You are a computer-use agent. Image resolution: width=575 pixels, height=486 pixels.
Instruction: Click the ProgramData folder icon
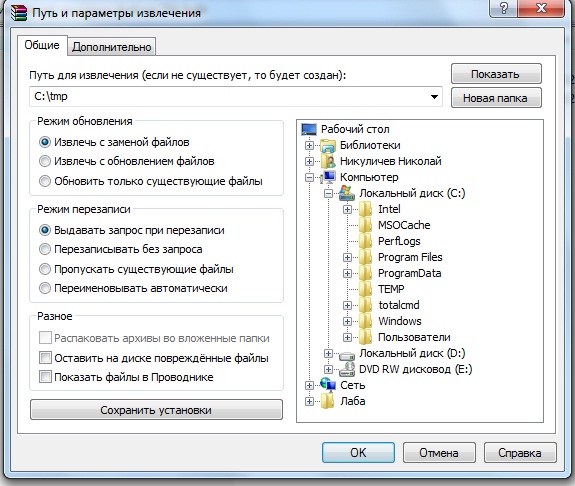(x=365, y=274)
